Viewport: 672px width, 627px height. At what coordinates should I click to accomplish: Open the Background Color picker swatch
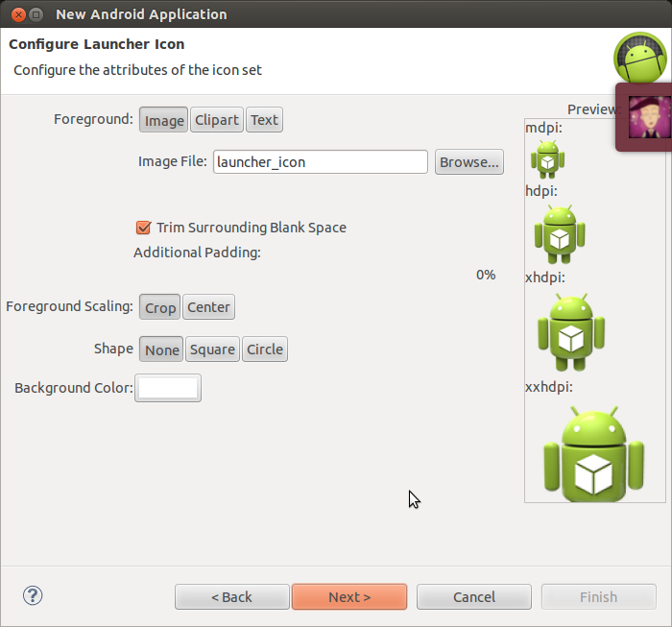point(168,388)
